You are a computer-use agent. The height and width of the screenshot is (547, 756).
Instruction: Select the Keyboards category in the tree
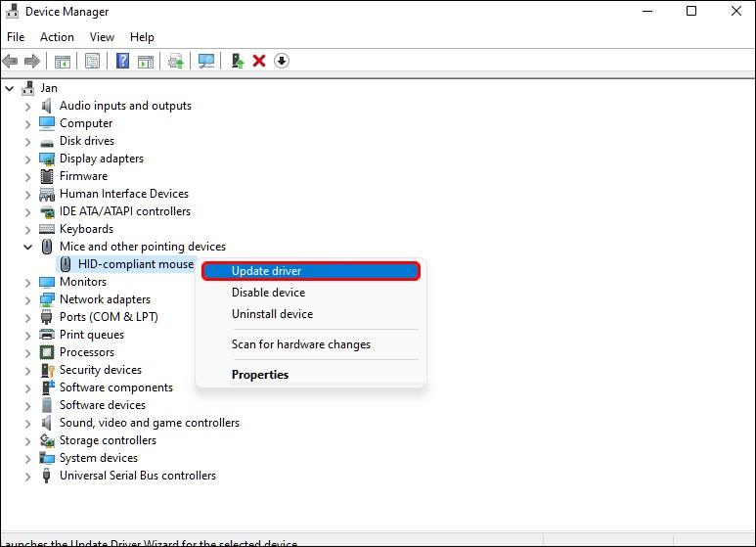(86, 229)
